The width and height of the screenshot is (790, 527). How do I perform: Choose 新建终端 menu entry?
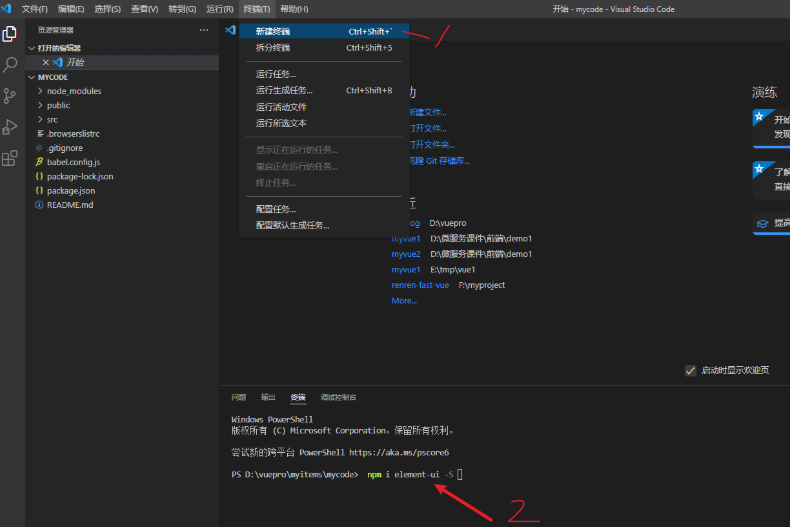[x=324, y=31]
